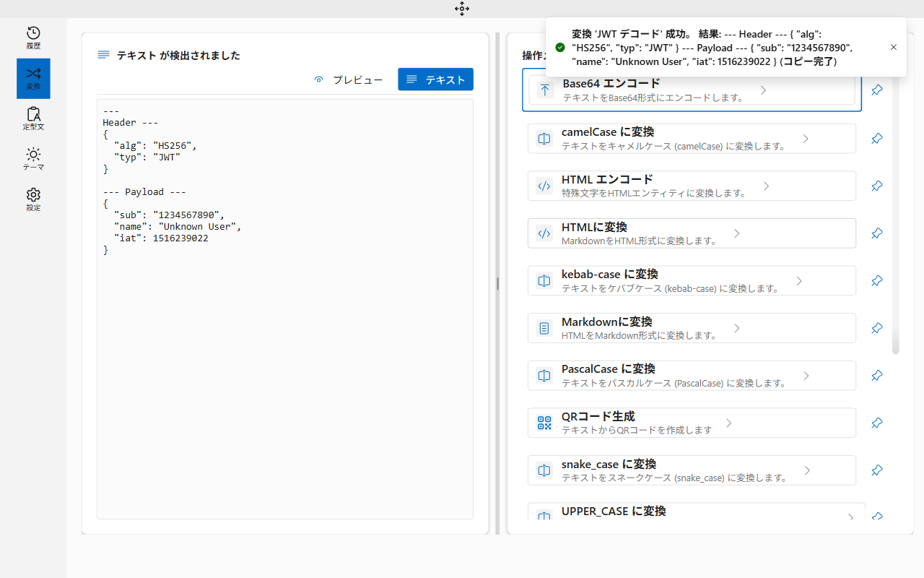
Task: Expand options for HTMLに変換
Action: (x=736, y=233)
